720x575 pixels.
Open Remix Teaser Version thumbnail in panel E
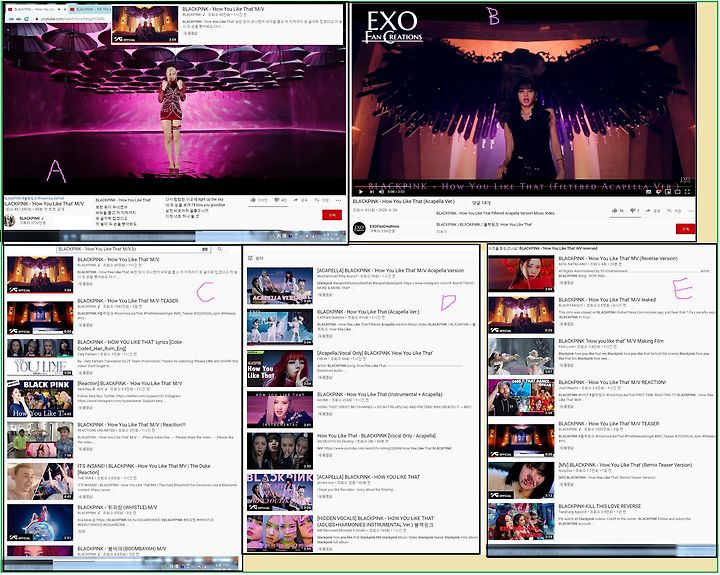521,480
